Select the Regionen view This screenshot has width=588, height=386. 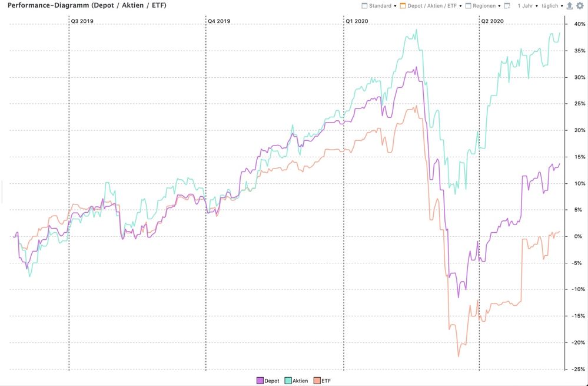pyautogui.click(x=484, y=6)
